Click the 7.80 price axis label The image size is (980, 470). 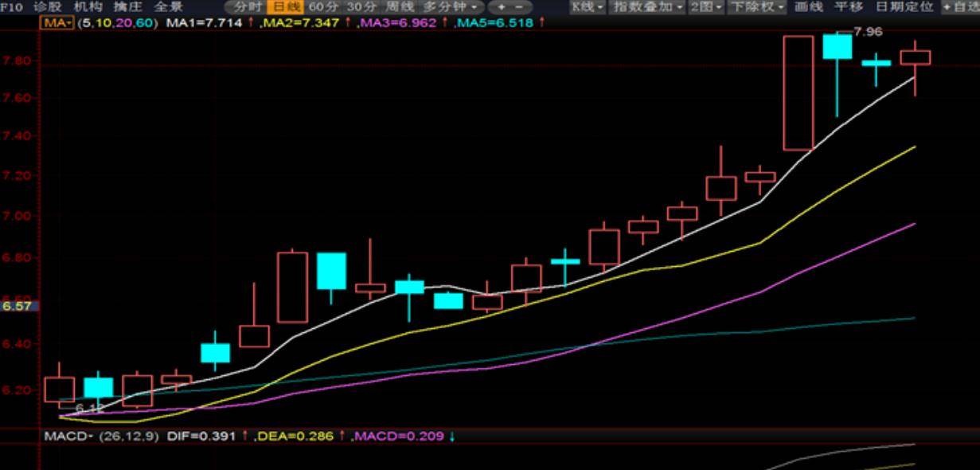pyautogui.click(x=16, y=60)
